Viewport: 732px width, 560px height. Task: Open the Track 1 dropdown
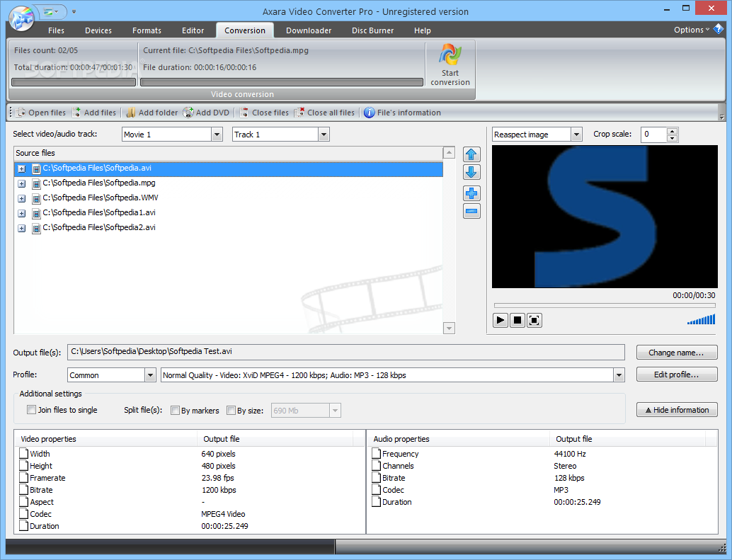click(x=324, y=135)
